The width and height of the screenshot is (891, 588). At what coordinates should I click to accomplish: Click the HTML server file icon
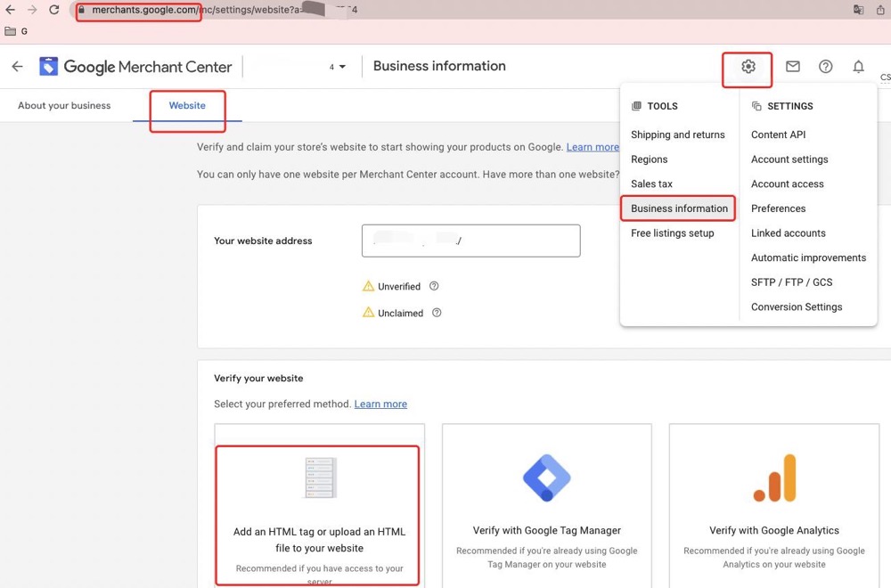pyautogui.click(x=320, y=478)
